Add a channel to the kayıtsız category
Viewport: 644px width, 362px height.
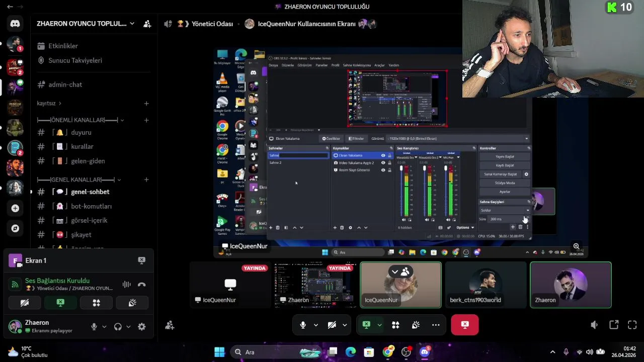click(x=146, y=104)
